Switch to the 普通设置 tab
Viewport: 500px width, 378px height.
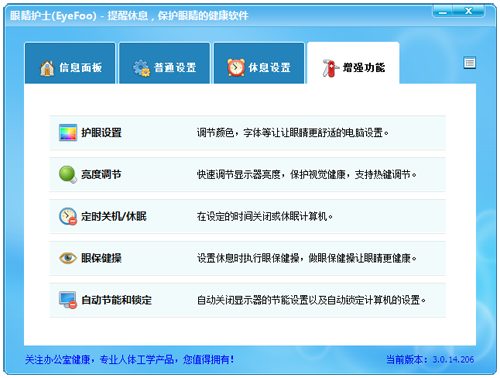click(x=165, y=63)
